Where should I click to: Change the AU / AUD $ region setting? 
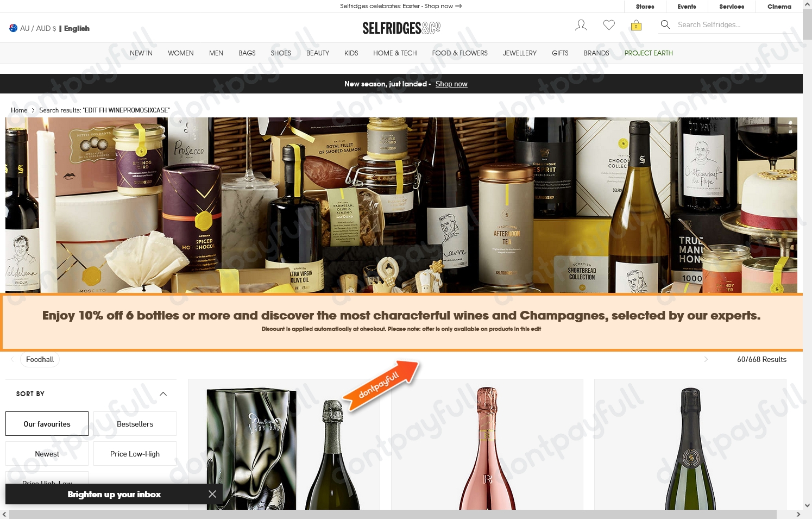point(38,28)
